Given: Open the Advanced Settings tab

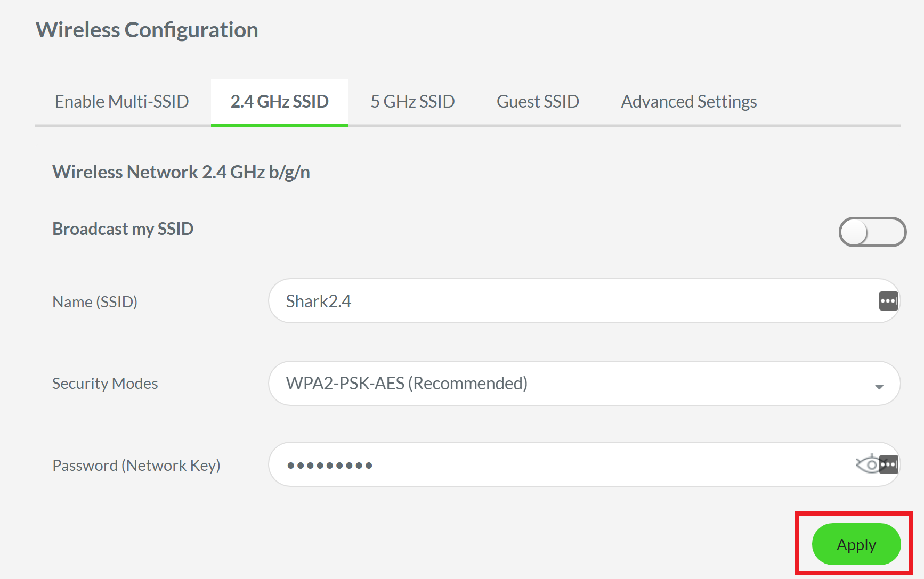Looking at the screenshot, I should click(688, 101).
